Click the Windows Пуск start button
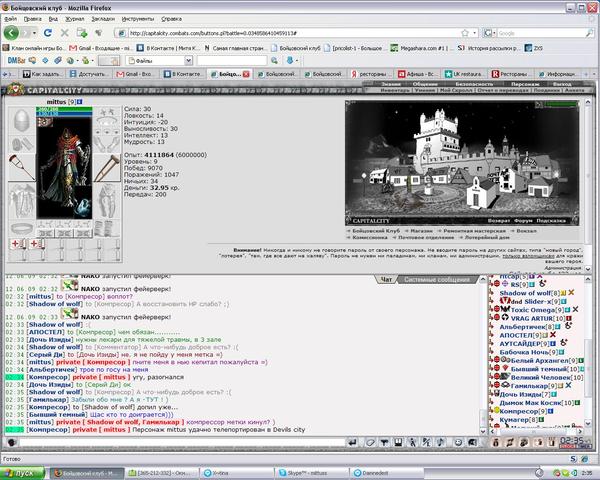Viewport: 600px width, 480px height. [23, 473]
